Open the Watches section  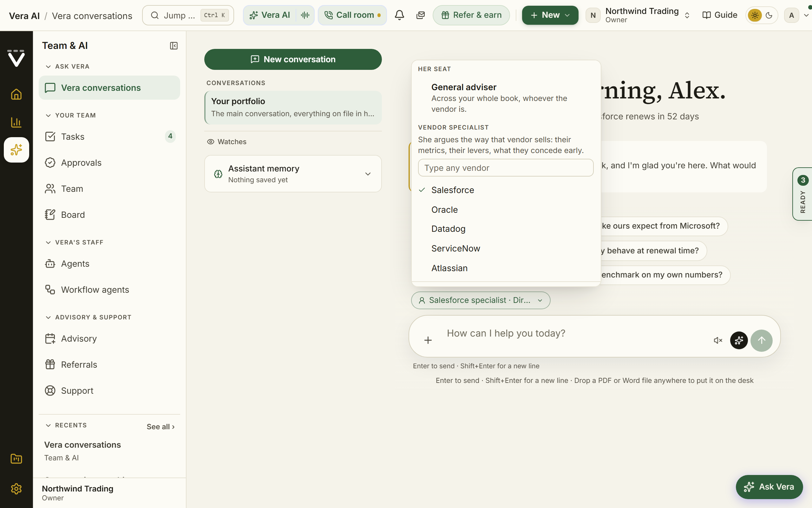click(x=227, y=142)
